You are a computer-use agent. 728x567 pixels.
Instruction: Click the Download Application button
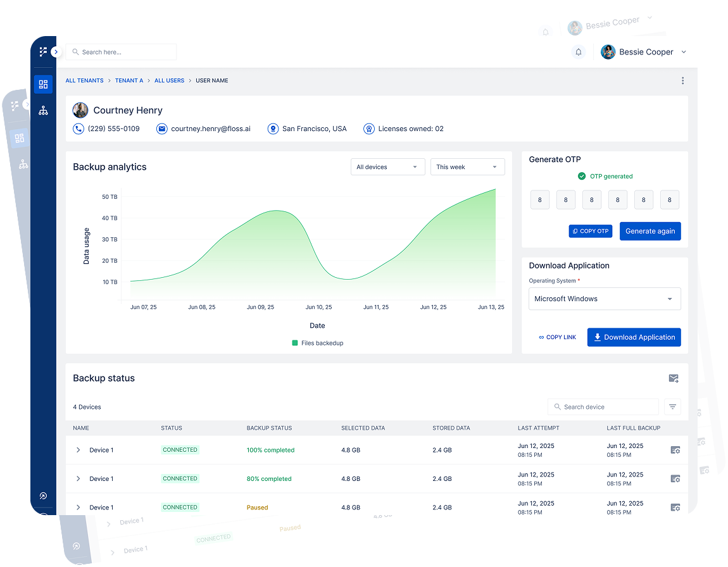pyautogui.click(x=634, y=337)
